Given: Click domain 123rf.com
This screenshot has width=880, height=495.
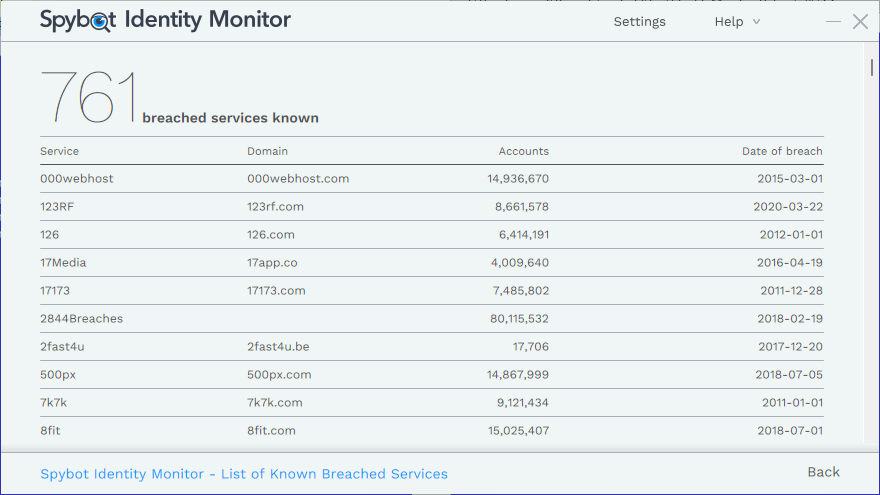Looking at the screenshot, I should click(276, 207).
